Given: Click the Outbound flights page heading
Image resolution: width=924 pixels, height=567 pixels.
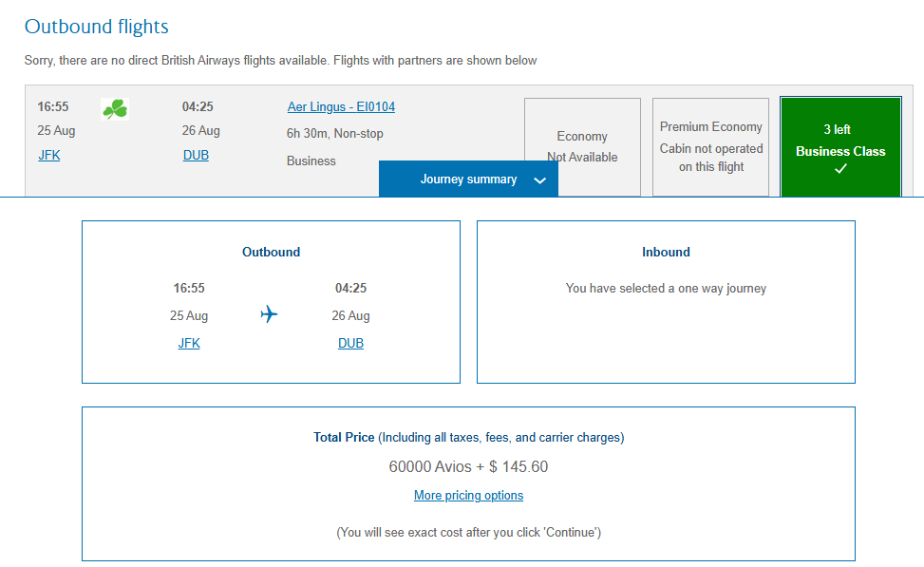Looking at the screenshot, I should (97, 27).
